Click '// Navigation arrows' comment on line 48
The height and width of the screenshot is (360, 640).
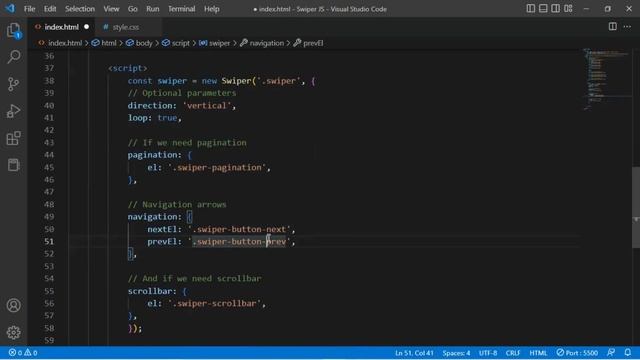pyautogui.click(x=177, y=204)
